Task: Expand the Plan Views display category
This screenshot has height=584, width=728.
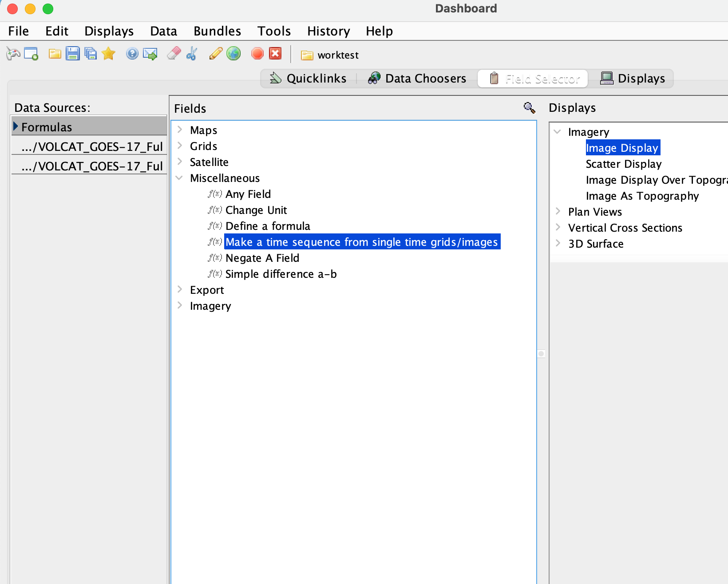Action: click(x=558, y=212)
